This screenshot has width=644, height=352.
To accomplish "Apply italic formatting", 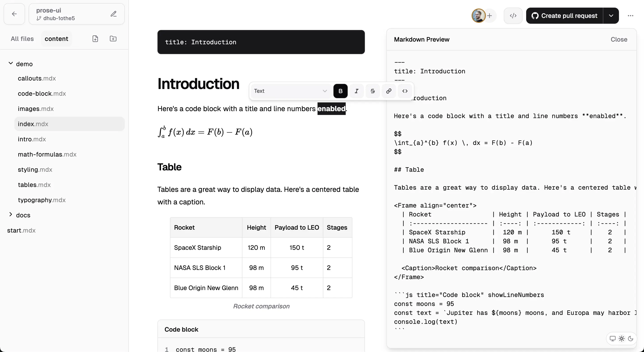I will (356, 91).
